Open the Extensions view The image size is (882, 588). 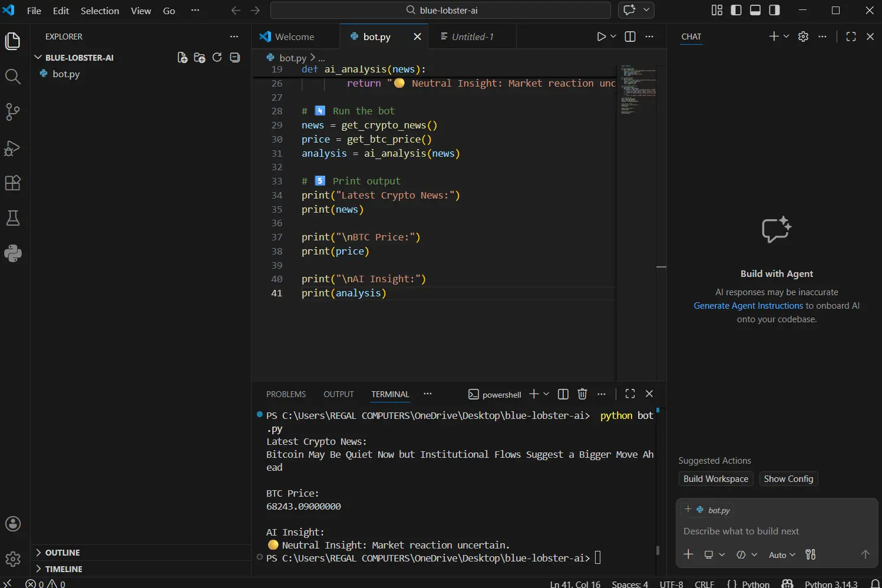(12, 183)
